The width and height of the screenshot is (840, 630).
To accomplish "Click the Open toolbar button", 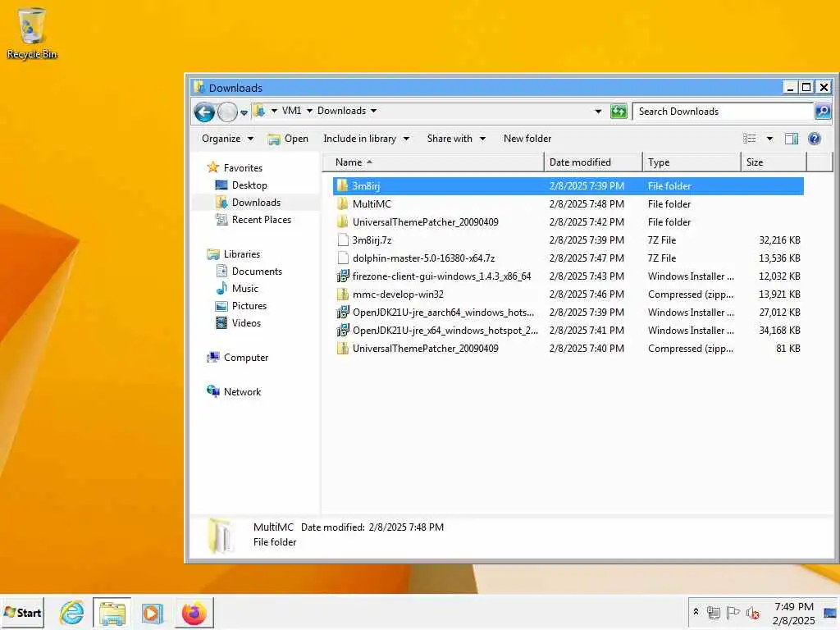I will [288, 139].
